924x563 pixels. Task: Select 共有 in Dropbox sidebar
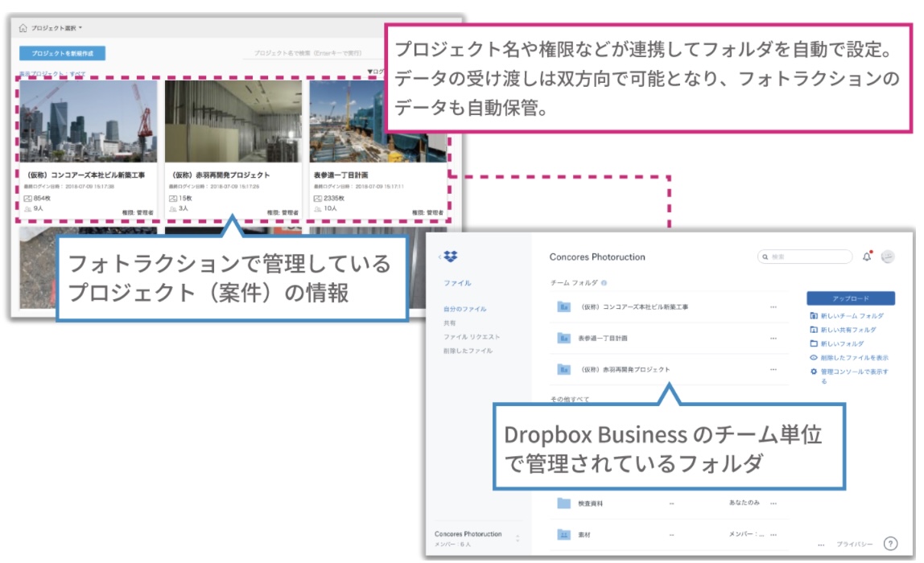[450, 323]
